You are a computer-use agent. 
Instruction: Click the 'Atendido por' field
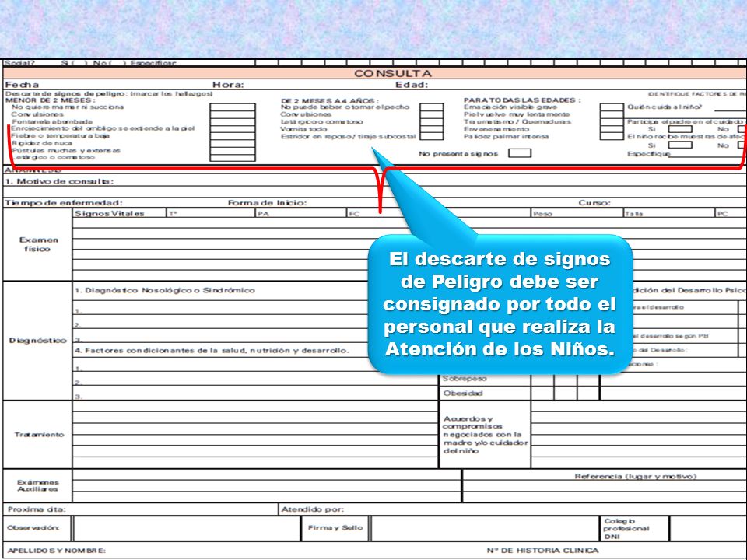click(x=513, y=509)
